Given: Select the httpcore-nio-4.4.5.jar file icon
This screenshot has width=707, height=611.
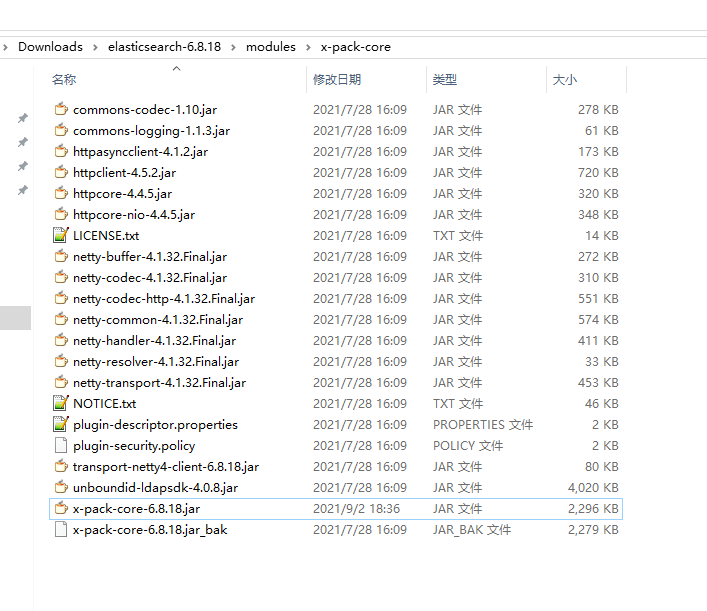Looking at the screenshot, I should [x=61, y=214].
